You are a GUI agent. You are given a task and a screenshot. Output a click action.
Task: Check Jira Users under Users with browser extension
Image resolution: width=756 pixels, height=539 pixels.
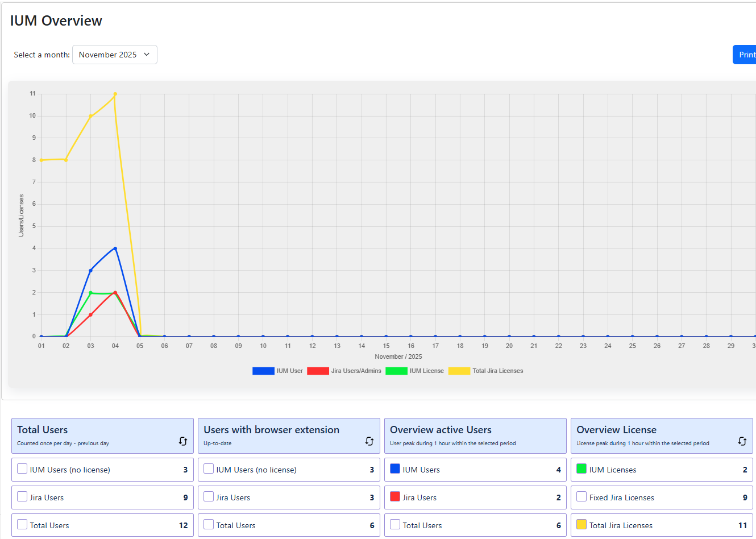[x=209, y=497]
